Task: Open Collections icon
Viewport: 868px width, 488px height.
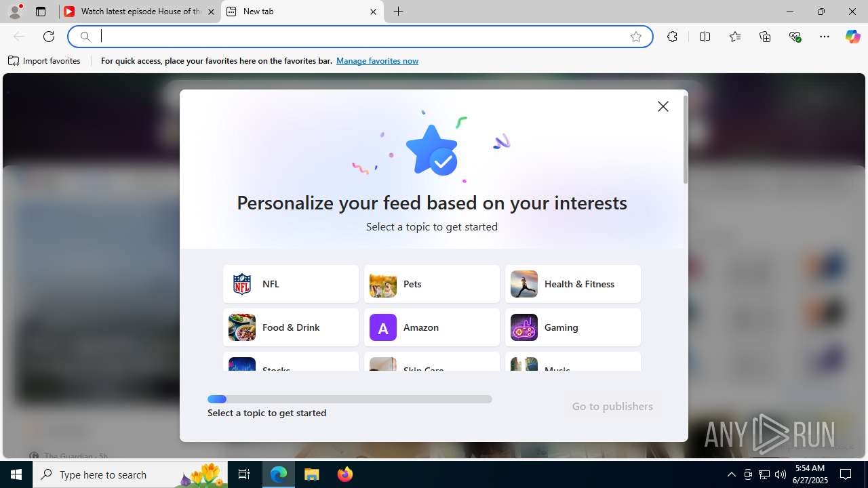Action: pos(765,37)
